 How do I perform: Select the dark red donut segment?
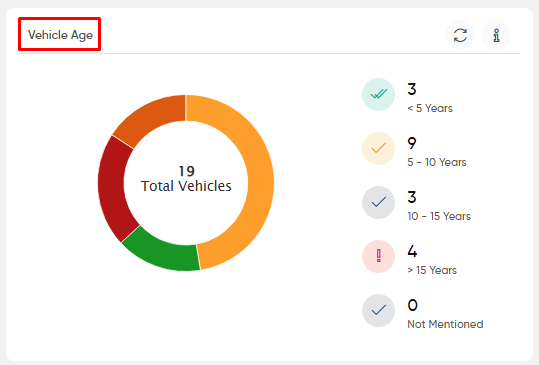point(112,189)
